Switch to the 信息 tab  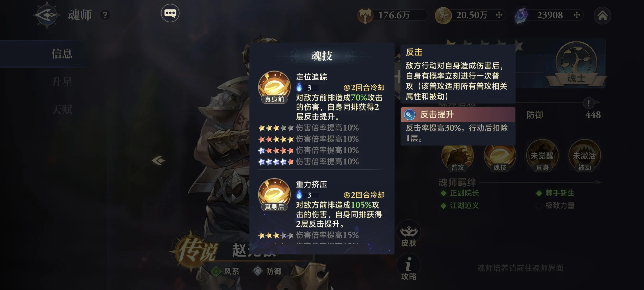[62, 54]
